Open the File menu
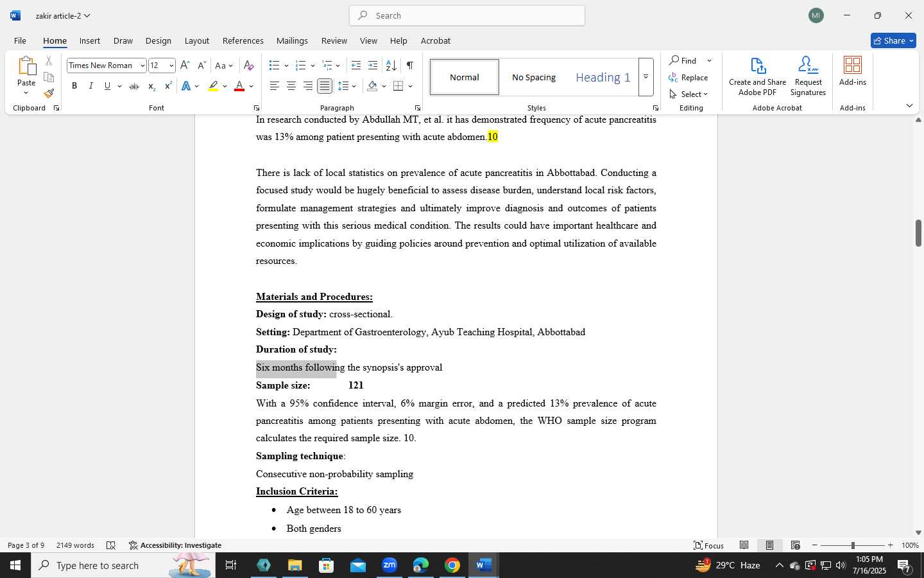924x578 pixels. pyautogui.click(x=20, y=40)
